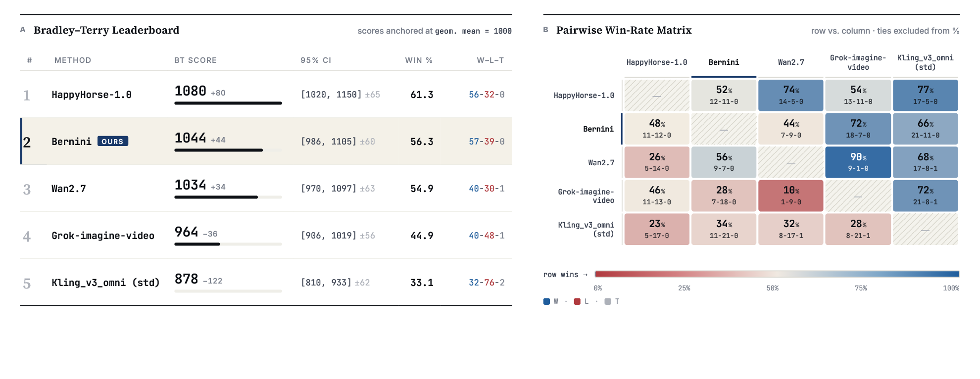Click the W-L-T record 32-76-2
Screen dimensions: 980x379
[x=487, y=283]
